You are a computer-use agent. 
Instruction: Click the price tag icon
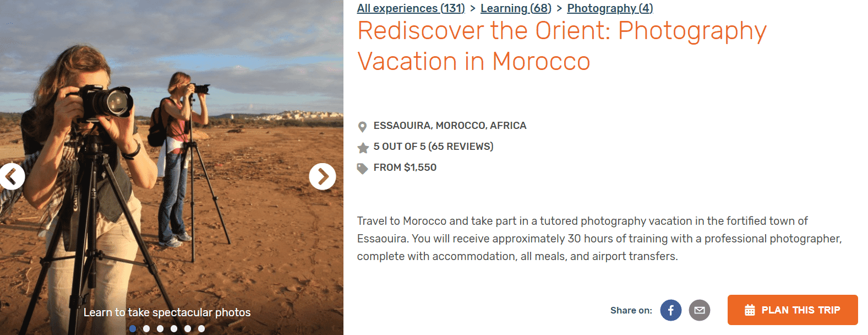tap(362, 168)
